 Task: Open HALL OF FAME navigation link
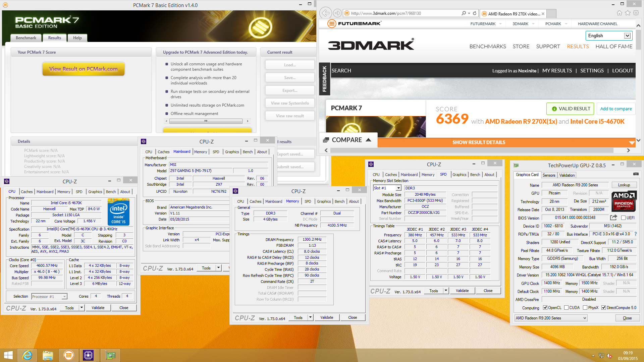tap(614, 47)
